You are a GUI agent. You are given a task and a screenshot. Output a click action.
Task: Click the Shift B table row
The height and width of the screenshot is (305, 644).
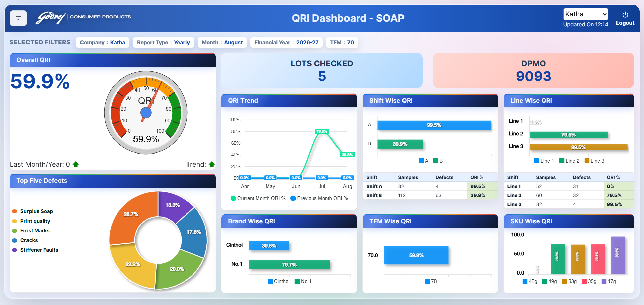(x=430, y=195)
